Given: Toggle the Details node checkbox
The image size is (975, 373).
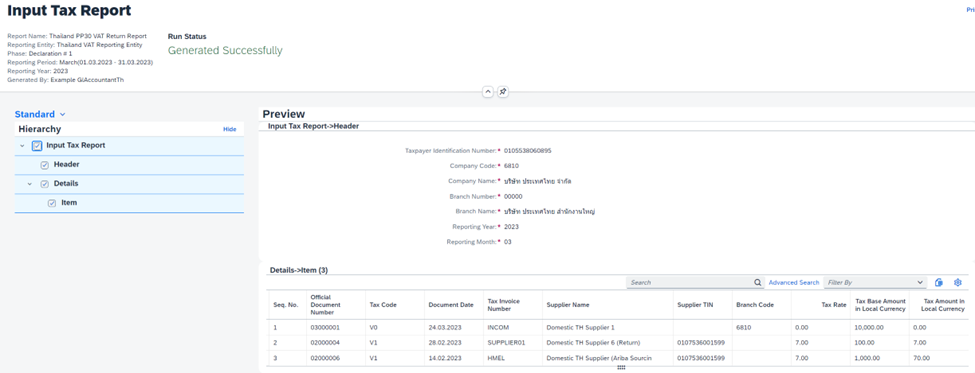Looking at the screenshot, I should coord(45,184).
